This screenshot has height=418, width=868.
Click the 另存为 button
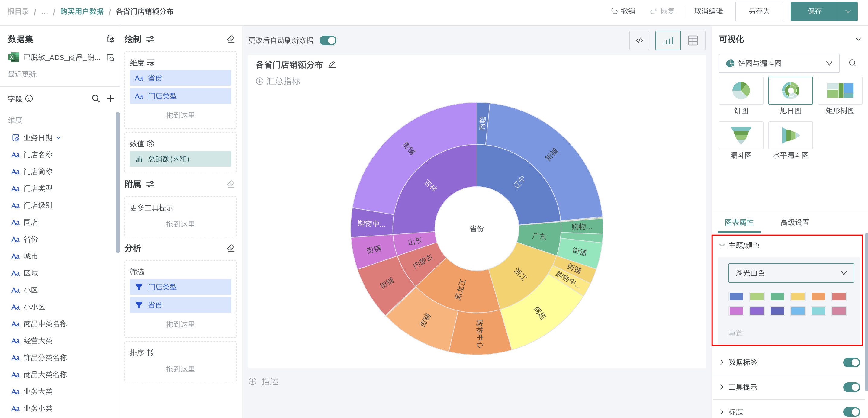coord(759,11)
